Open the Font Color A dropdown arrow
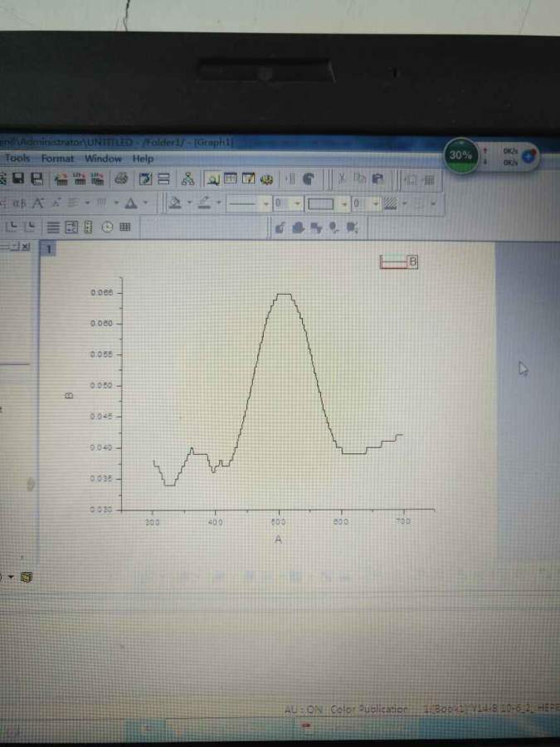 (145, 203)
